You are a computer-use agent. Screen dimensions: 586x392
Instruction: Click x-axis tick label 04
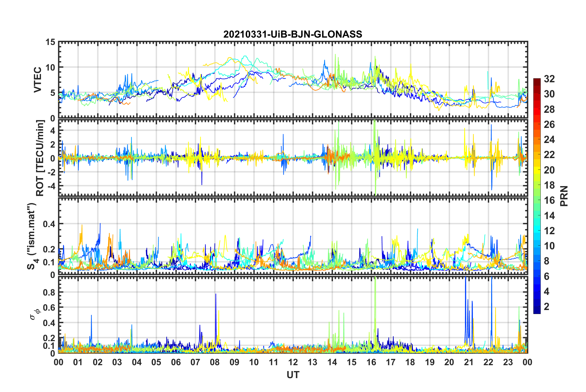click(x=136, y=362)
